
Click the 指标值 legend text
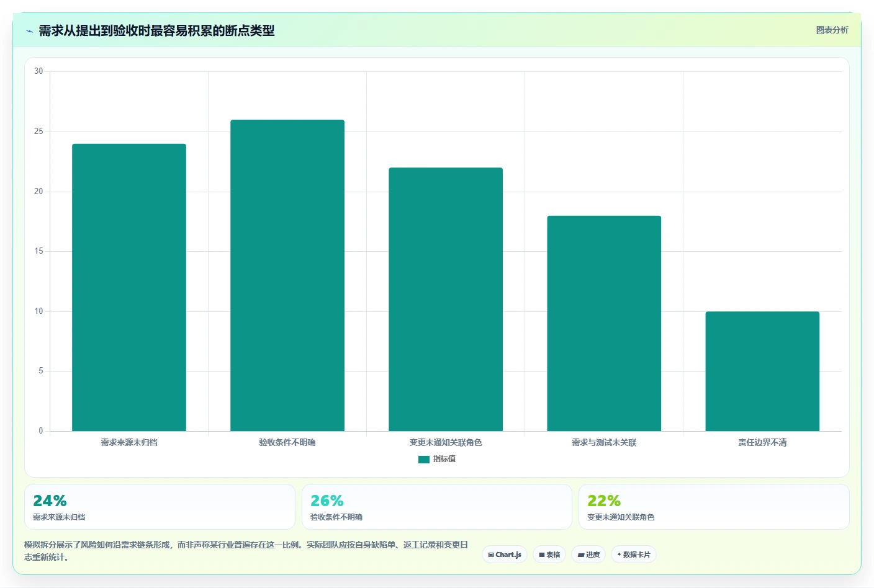(444, 459)
